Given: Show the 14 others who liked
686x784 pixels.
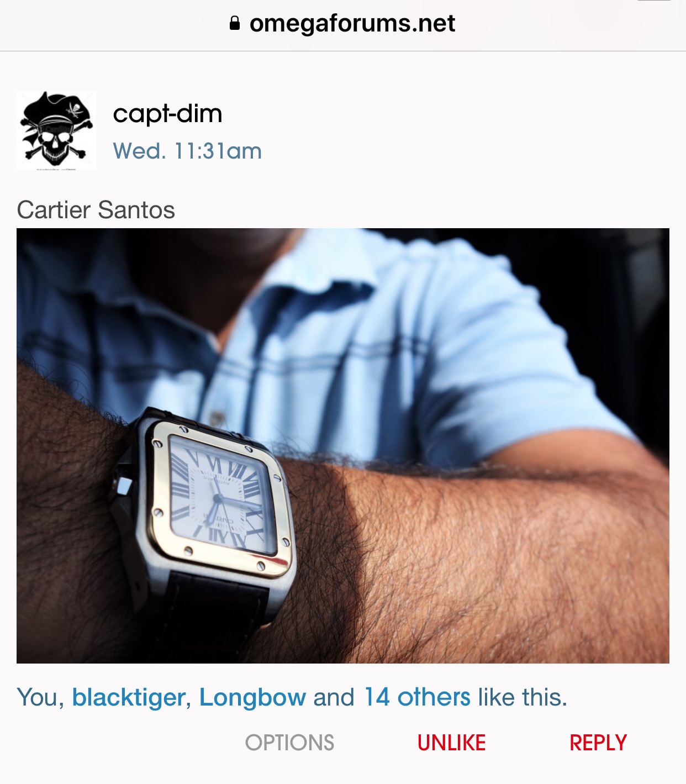Looking at the screenshot, I should (417, 697).
